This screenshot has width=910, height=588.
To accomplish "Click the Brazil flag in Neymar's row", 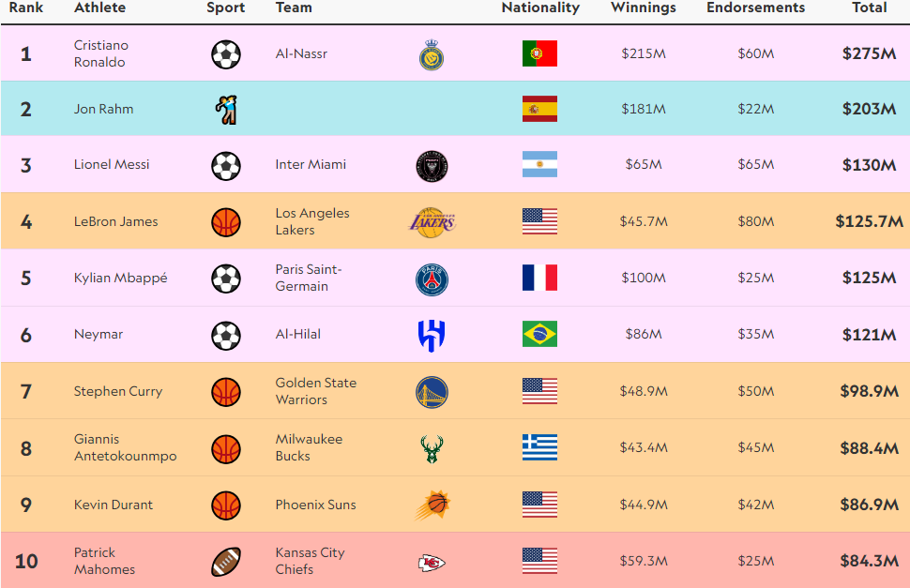I will pyautogui.click(x=539, y=334).
